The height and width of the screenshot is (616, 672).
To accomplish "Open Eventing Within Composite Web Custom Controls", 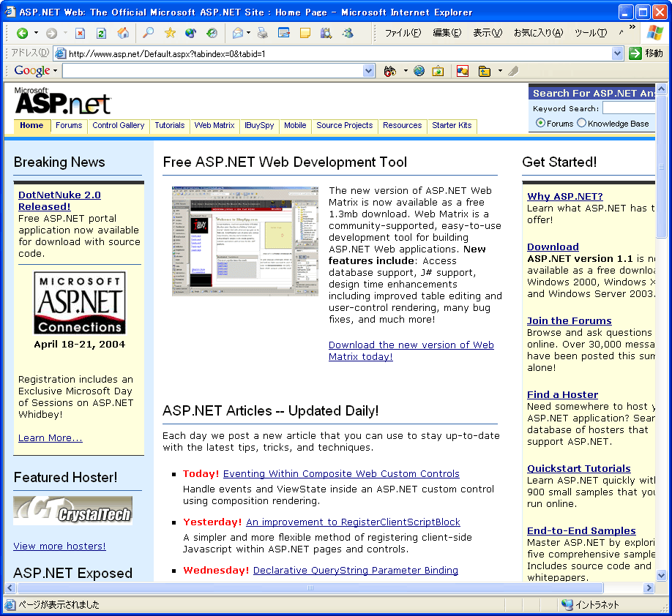I will tap(341, 473).
